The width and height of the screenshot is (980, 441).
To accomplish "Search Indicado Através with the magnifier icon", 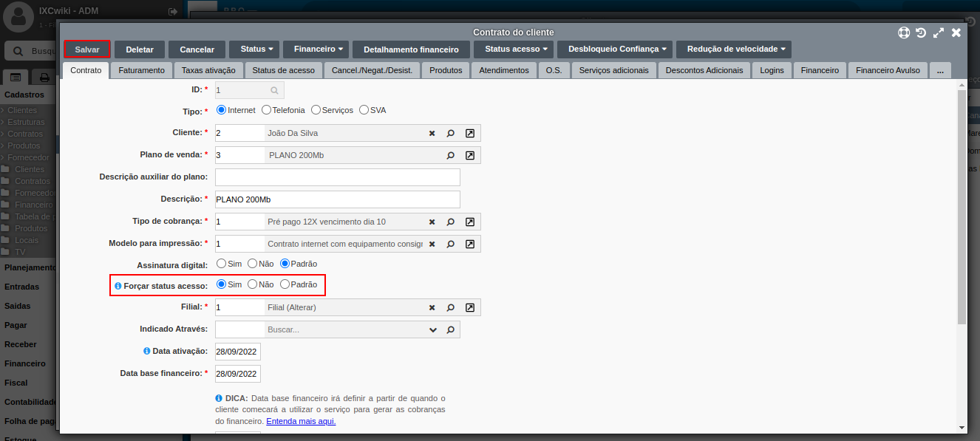I will 451,329.
